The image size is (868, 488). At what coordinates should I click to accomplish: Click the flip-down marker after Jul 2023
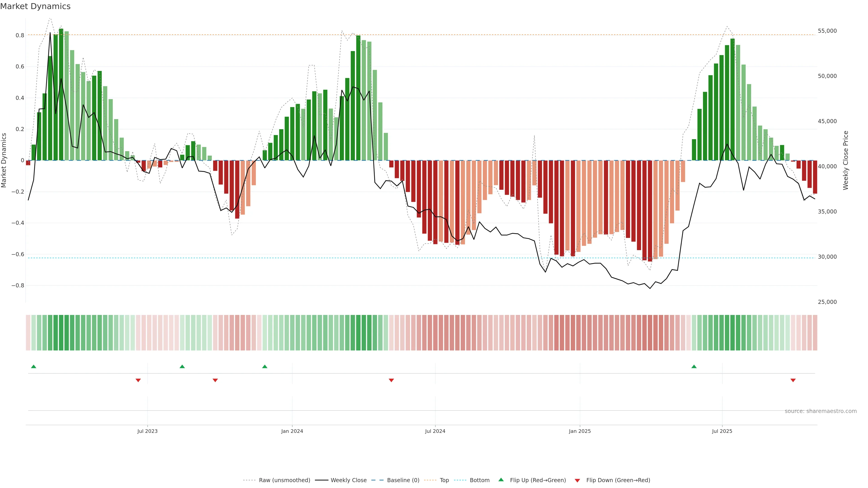pos(215,380)
